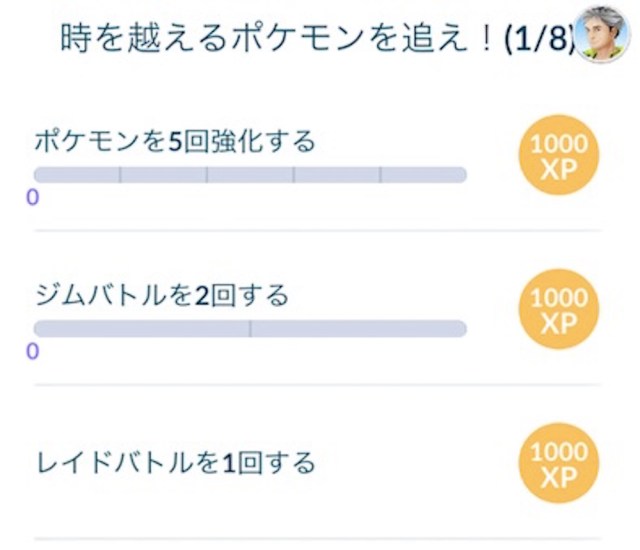Tap left half of gym battle progress bar

[142, 329]
